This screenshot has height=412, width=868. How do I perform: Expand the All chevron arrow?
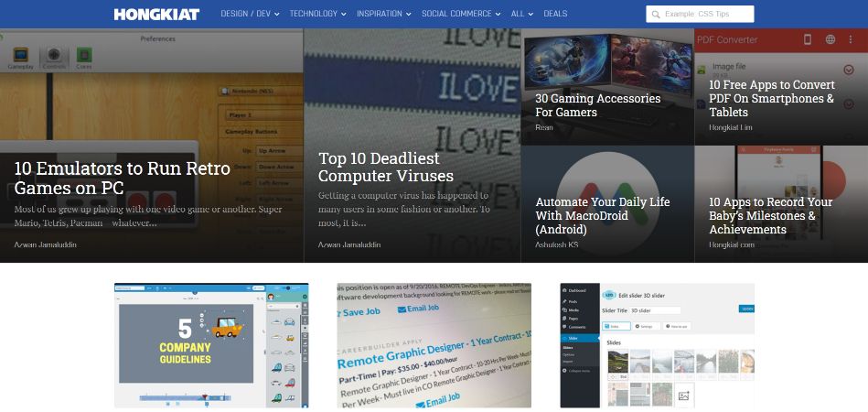tap(530, 15)
